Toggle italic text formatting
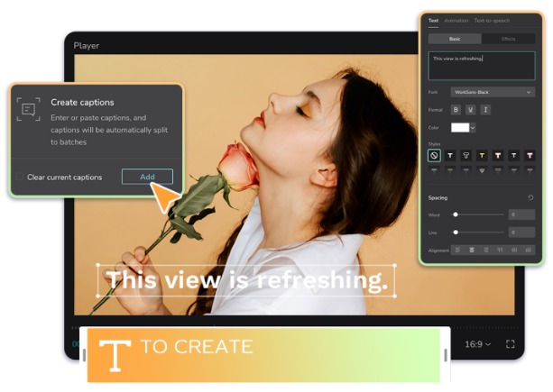Viewport: 553px width, 392px height. tap(486, 109)
